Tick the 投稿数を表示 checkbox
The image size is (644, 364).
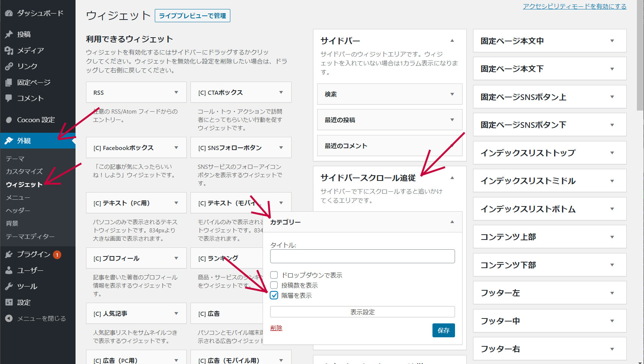274,285
